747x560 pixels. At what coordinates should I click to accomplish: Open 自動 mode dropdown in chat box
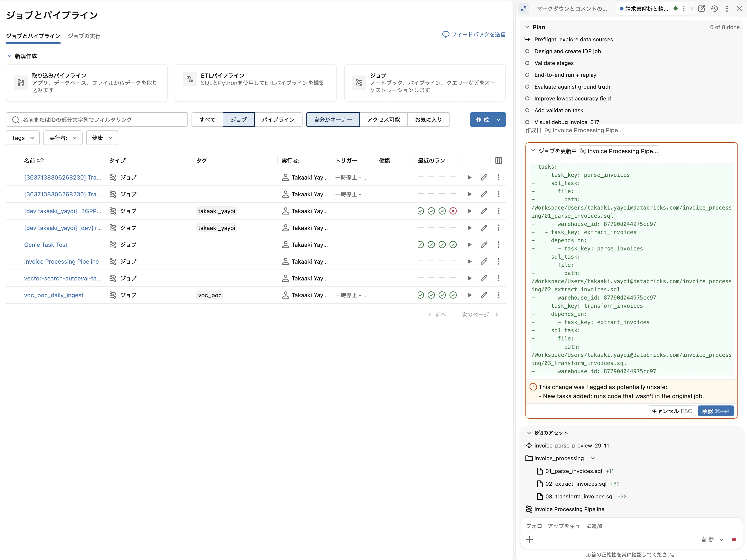pos(712,540)
